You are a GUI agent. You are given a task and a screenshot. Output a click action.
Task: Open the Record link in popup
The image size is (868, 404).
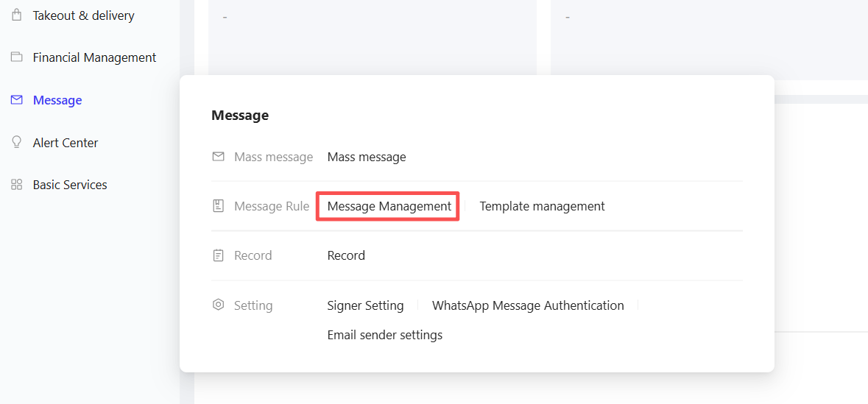pos(346,255)
